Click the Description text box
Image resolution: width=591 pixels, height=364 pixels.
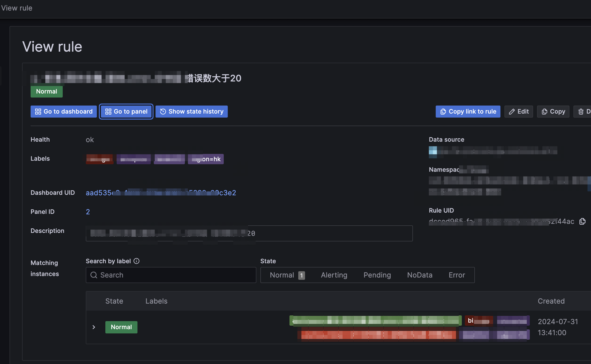pyautogui.click(x=249, y=233)
